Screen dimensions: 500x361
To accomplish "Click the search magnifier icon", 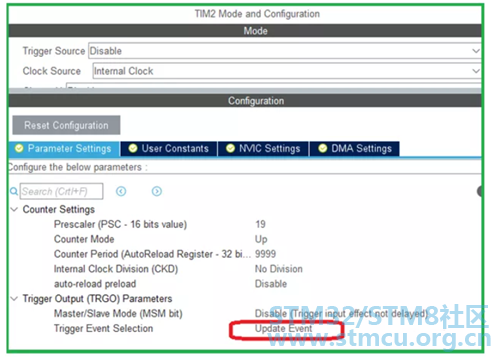I will click(x=14, y=191).
